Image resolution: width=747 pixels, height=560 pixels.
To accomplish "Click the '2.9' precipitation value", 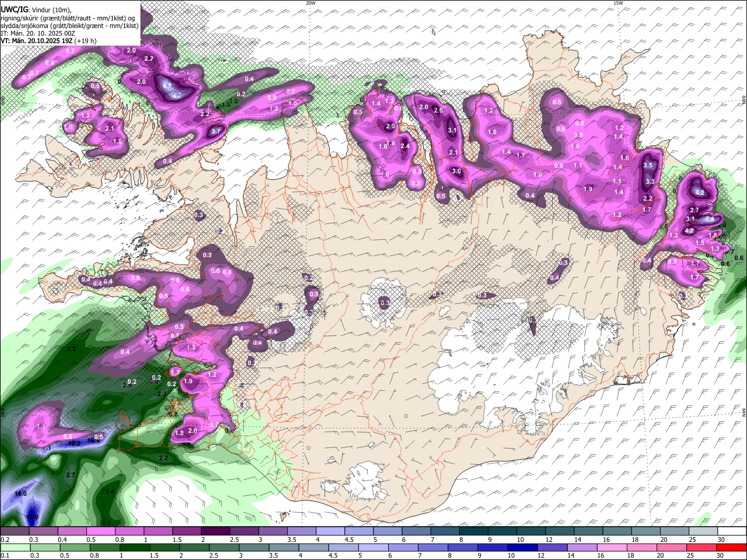I will pyautogui.click(x=390, y=127).
